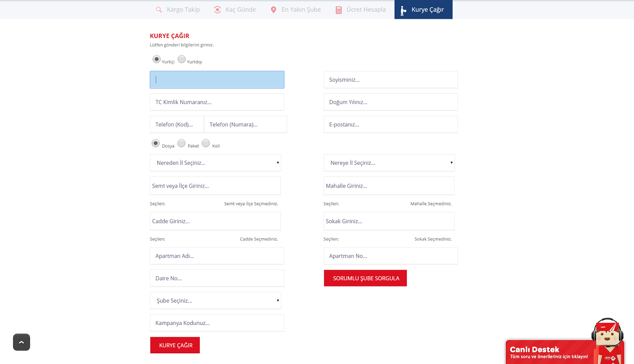Select the Yurtdışı radio button
The image size is (634, 364).
tap(182, 59)
